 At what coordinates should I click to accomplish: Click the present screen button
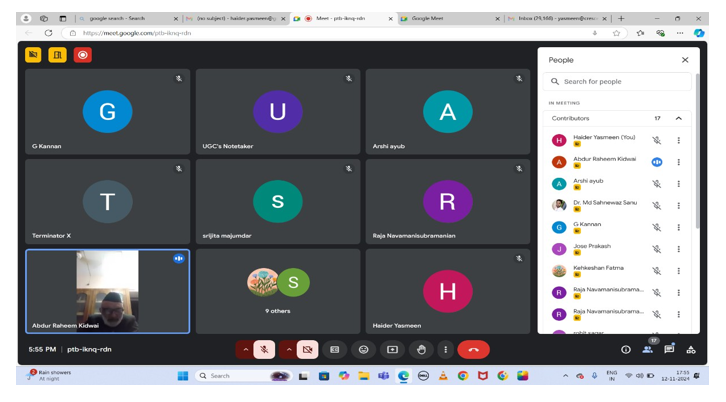click(x=392, y=349)
